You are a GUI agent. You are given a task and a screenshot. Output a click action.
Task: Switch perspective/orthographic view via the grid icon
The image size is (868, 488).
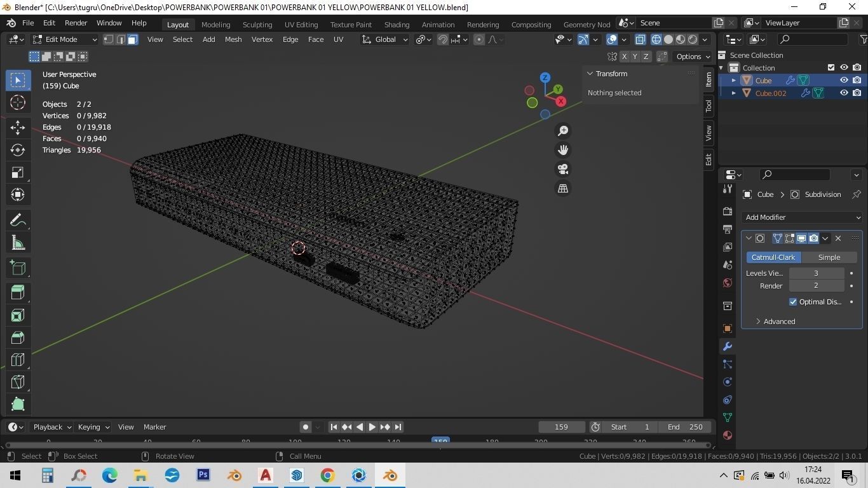[x=563, y=188]
